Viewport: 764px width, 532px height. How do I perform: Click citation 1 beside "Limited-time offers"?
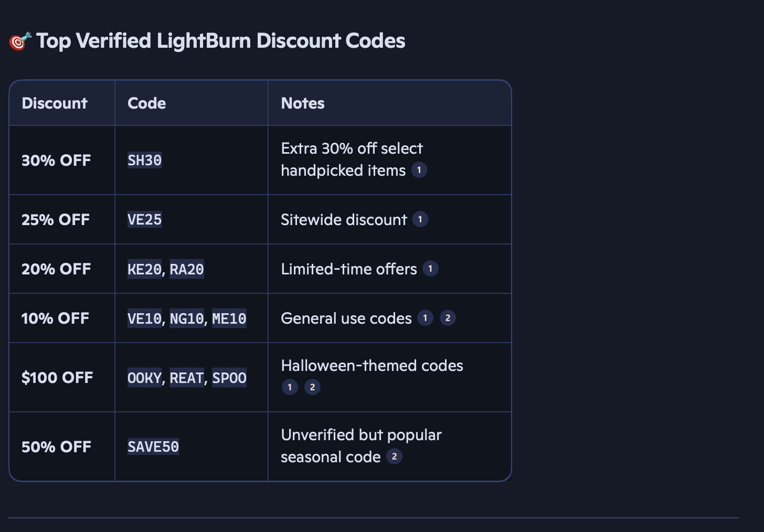coord(430,269)
